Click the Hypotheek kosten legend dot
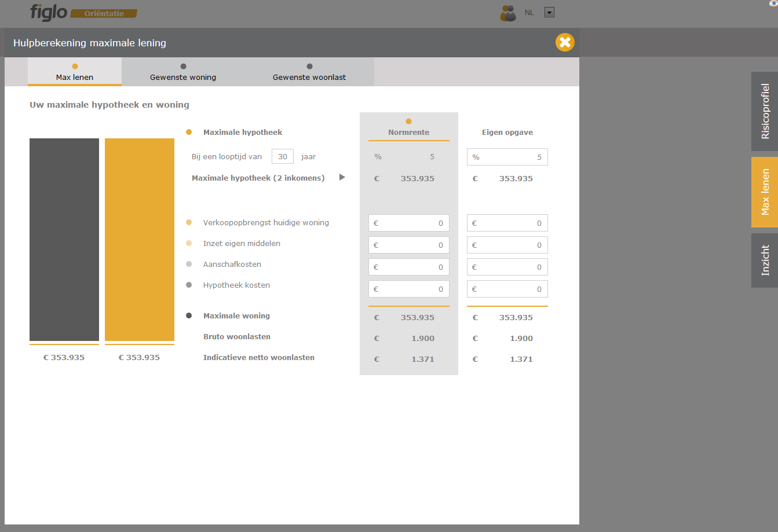Viewport: 778px width, 532px height. click(x=189, y=285)
